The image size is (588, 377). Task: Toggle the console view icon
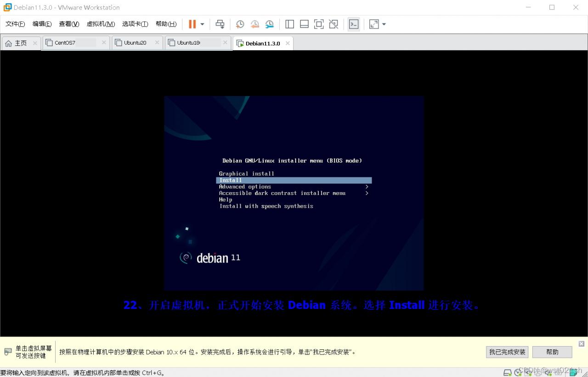pyautogui.click(x=354, y=24)
